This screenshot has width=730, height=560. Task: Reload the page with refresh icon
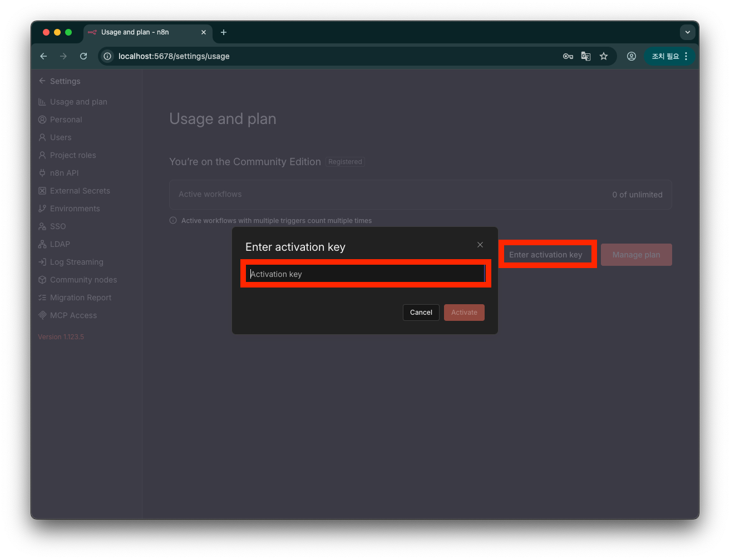pos(83,56)
